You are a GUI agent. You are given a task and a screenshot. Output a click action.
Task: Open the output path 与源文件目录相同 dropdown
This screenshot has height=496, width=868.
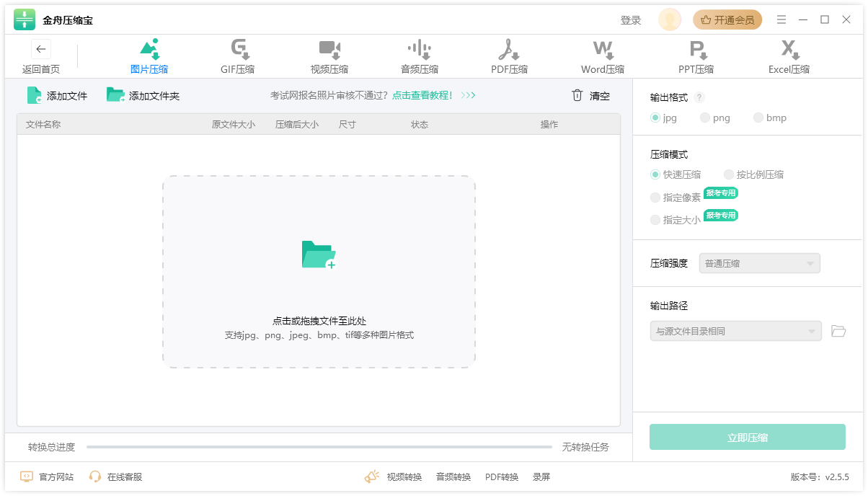[735, 331]
